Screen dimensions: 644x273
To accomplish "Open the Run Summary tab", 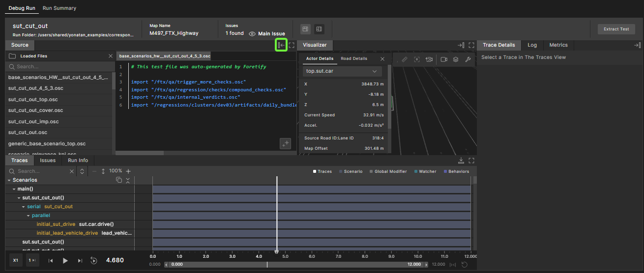I will [59, 8].
